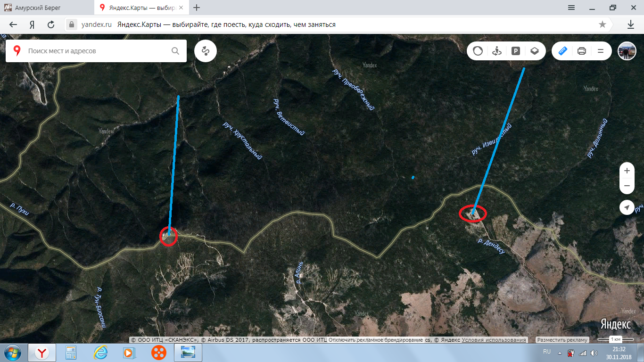
Task: Click 'Разместить рекламу' link
Action: coord(563,340)
